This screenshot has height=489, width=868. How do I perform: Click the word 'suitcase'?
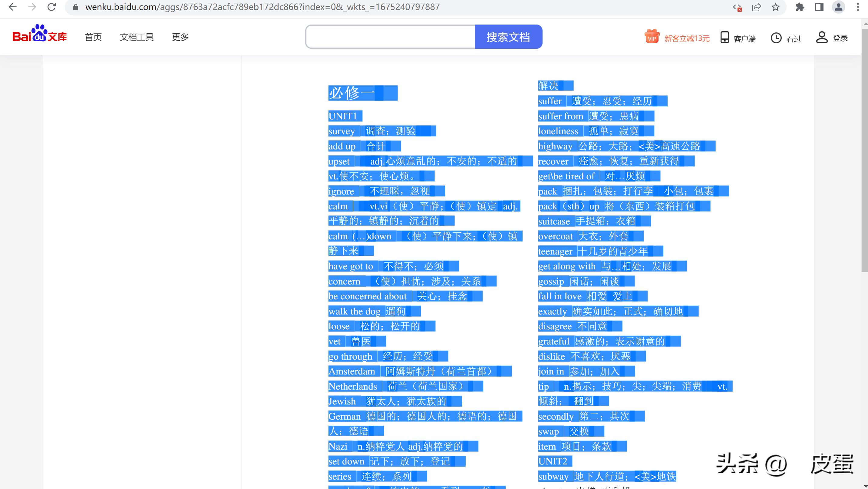click(x=554, y=221)
